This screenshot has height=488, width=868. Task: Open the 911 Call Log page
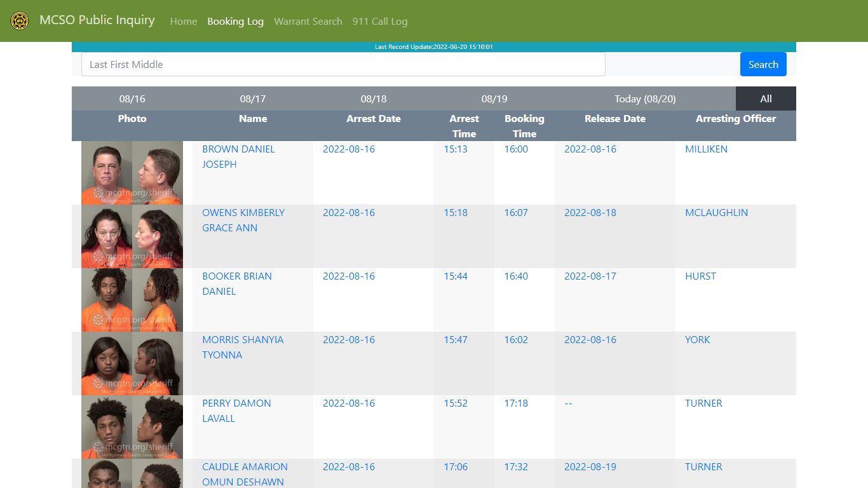380,22
